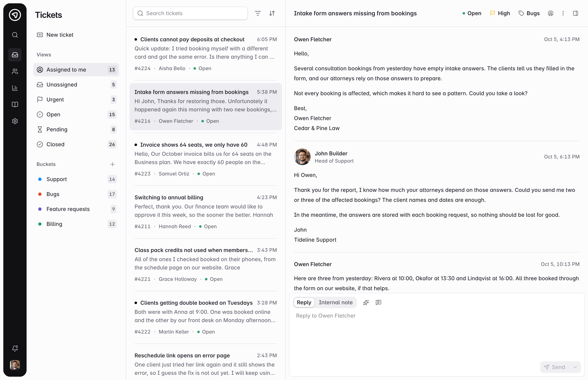The image size is (588, 380).
Task: Select the Assigned to me view
Action: click(76, 69)
